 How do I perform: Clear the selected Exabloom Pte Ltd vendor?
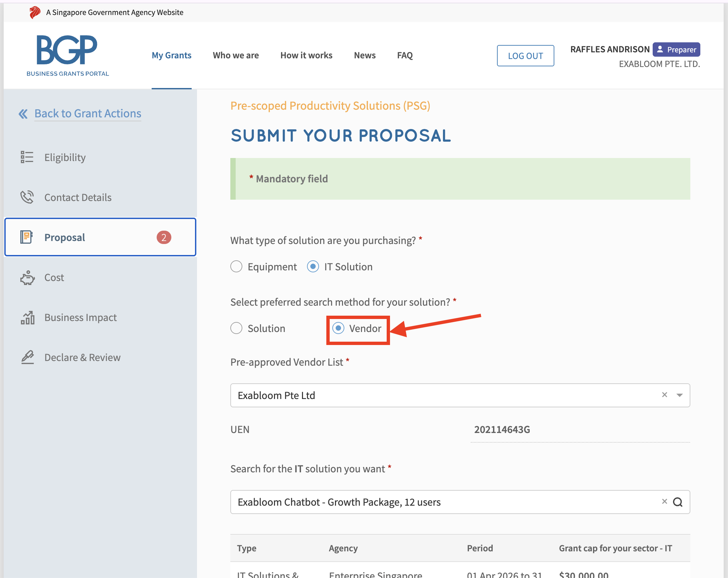point(664,395)
